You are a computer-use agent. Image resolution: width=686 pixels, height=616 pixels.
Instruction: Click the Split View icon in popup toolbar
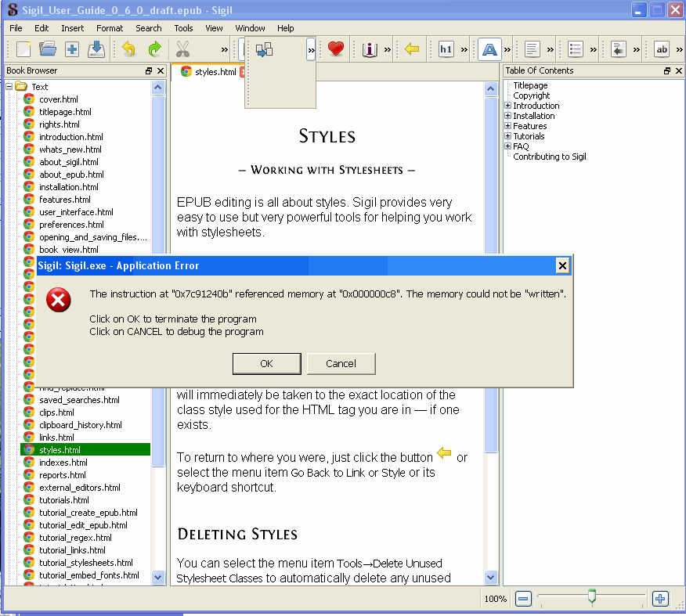click(264, 50)
